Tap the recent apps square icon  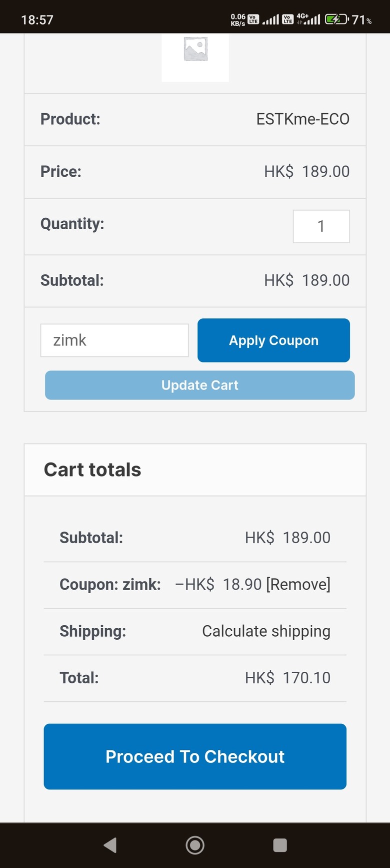(x=280, y=845)
